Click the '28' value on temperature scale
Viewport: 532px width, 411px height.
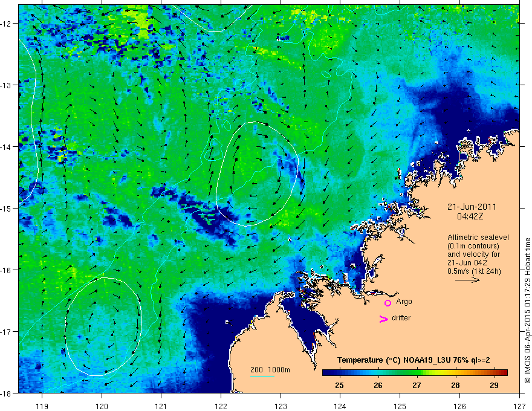[x=455, y=386]
